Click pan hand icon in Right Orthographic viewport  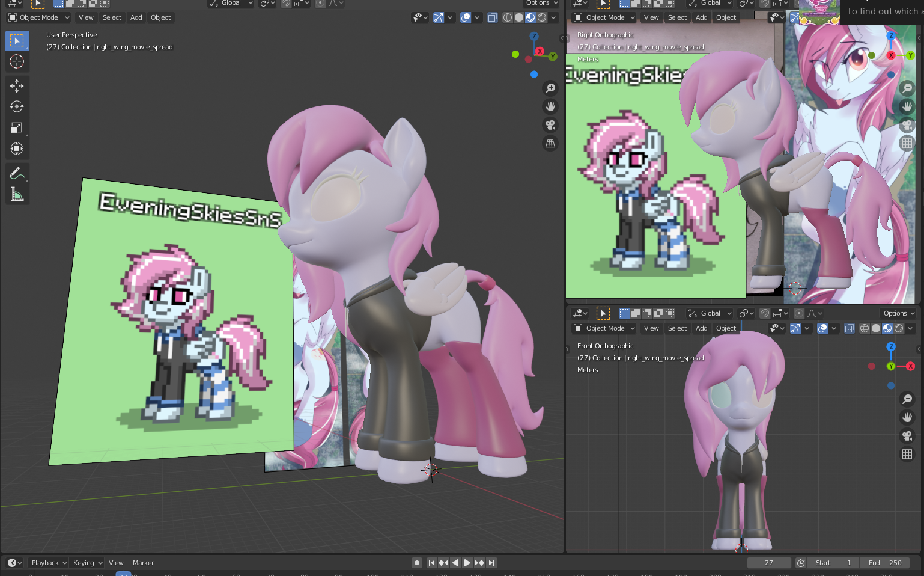907,106
